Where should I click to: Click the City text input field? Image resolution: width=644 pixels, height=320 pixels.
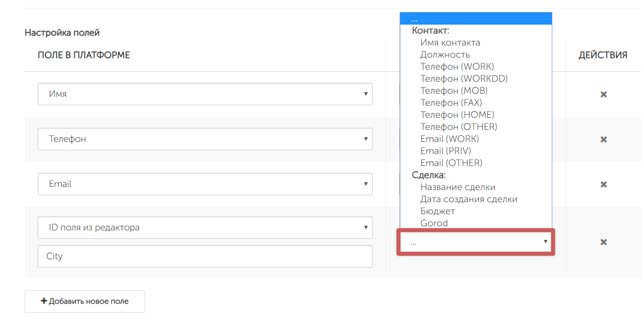[x=205, y=257]
